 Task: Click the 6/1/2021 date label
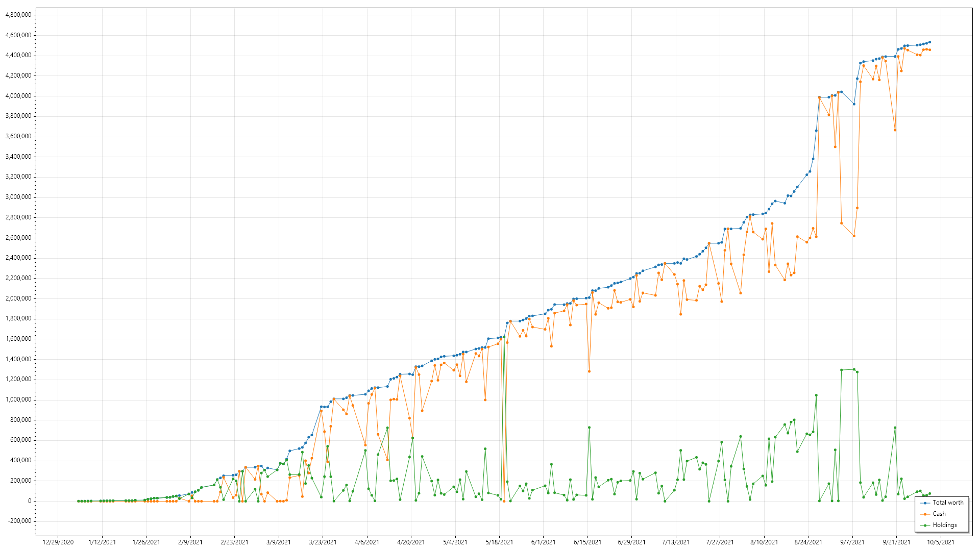544,542
